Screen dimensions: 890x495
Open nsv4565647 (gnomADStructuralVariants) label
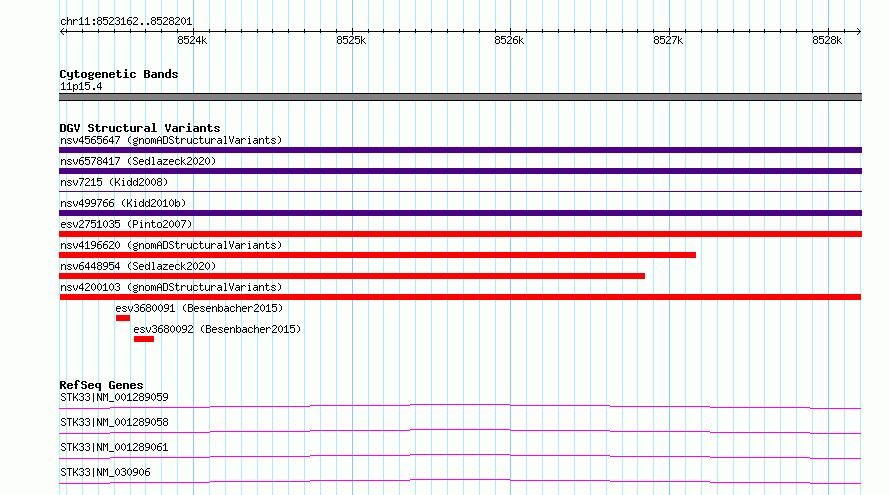(x=171, y=140)
